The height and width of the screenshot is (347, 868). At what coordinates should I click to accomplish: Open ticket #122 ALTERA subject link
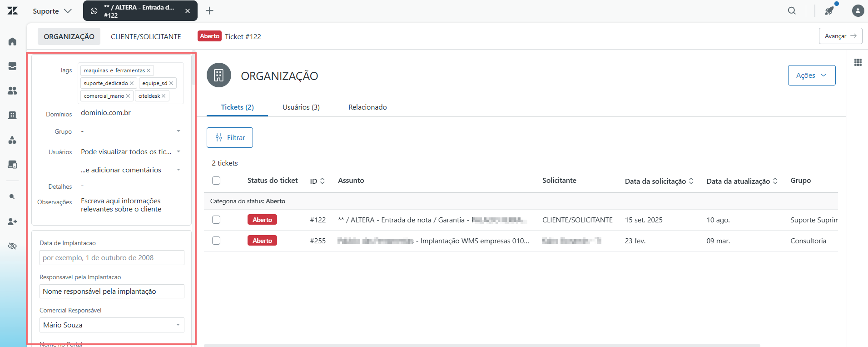[x=432, y=220]
